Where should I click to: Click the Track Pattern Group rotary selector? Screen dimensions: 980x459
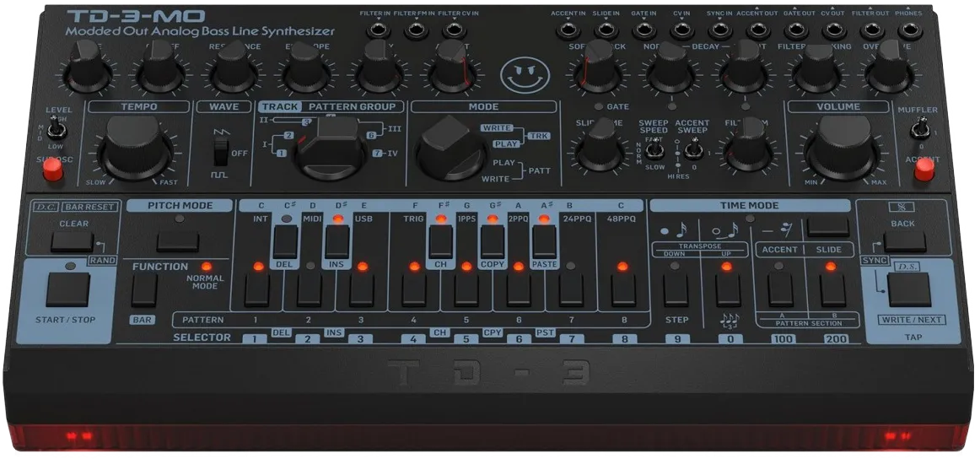point(330,148)
